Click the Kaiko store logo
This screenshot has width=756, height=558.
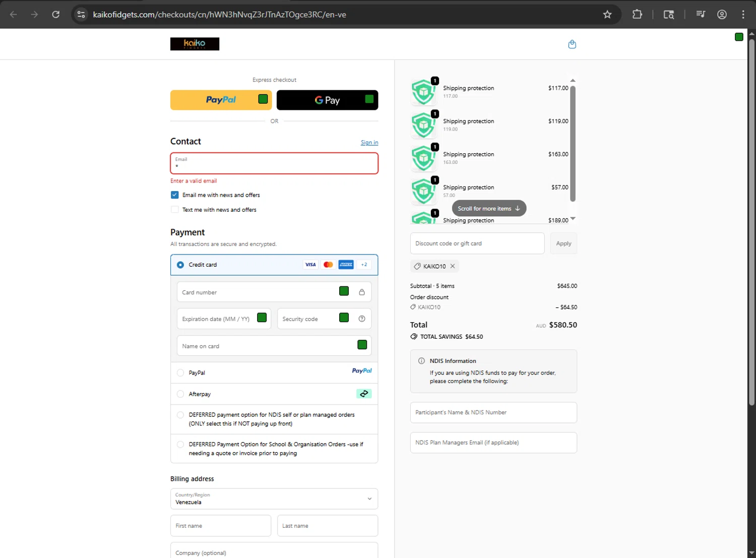tap(195, 44)
